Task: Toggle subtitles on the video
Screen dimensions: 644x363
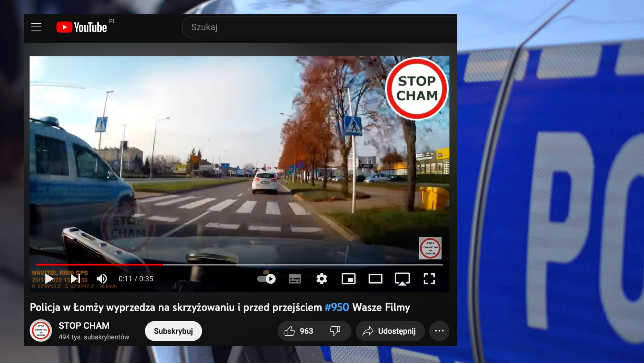Action: pyautogui.click(x=295, y=279)
